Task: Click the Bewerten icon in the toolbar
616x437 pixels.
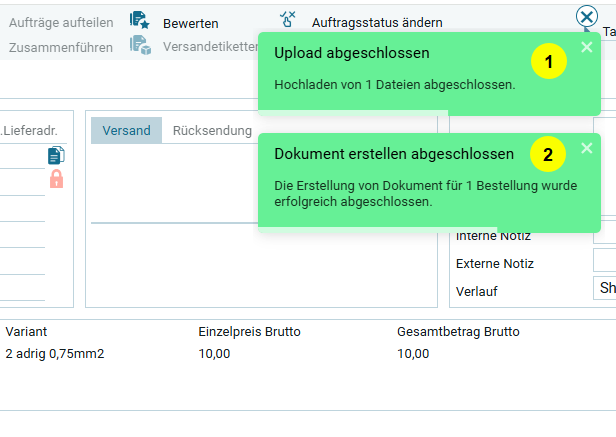Action: pos(139,21)
